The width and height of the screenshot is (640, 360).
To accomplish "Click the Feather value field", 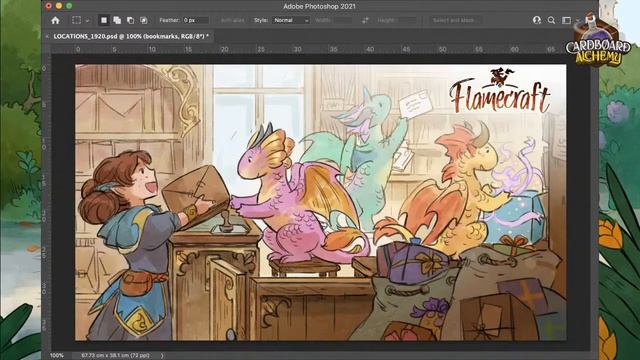I will coord(196,20).
